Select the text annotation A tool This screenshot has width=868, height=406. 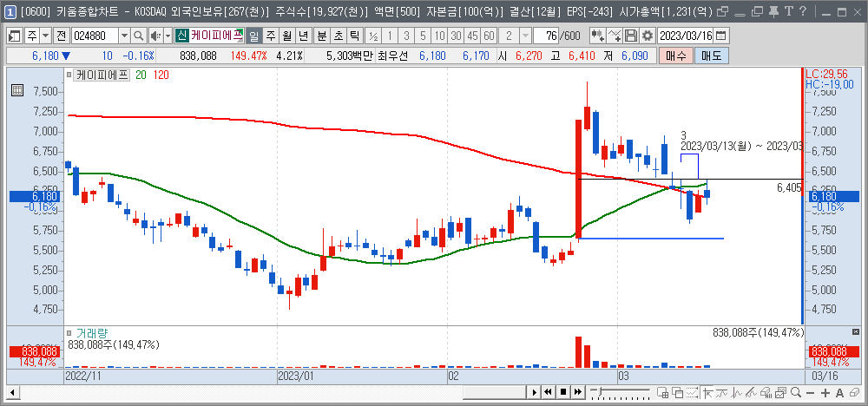839,393
